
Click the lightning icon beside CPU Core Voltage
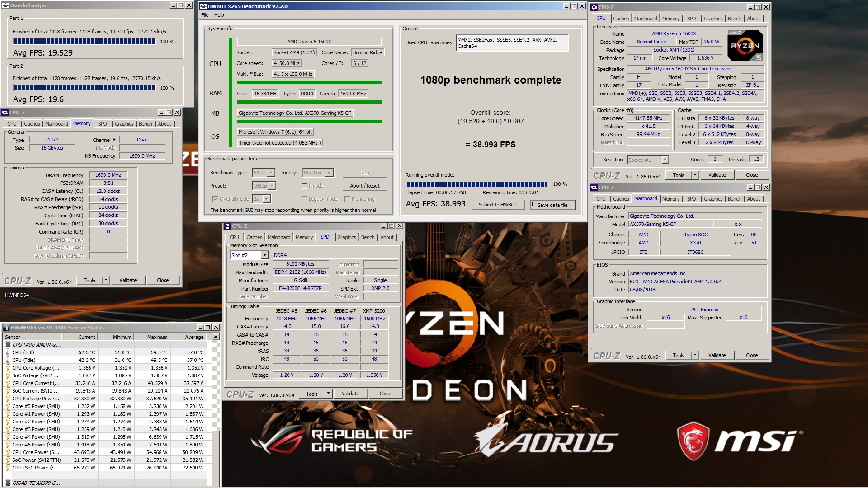click(8, 368)
